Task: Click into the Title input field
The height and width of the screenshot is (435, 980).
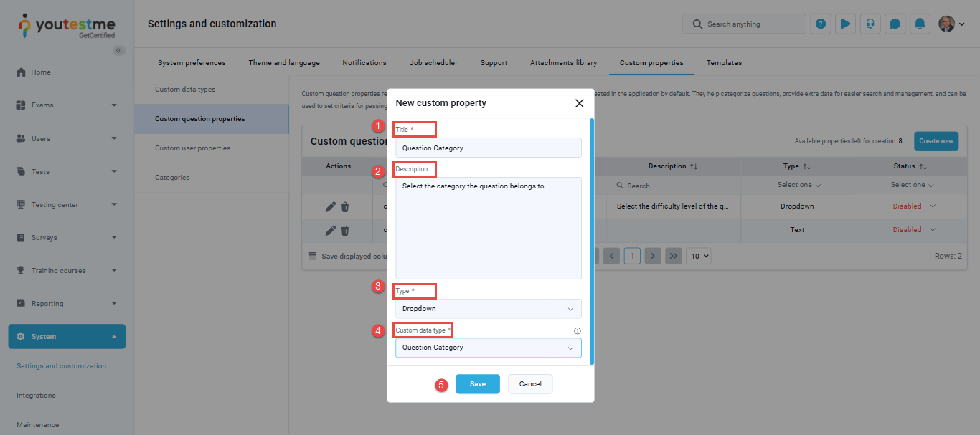Action: tap(488, 148)
